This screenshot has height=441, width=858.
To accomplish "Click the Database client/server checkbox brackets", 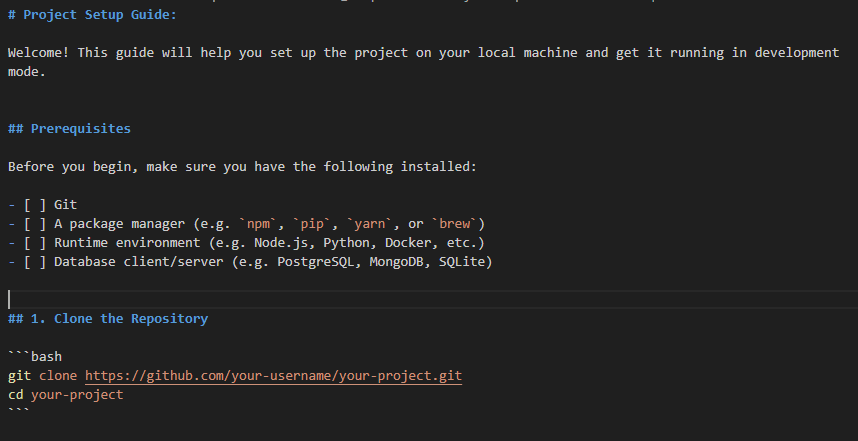I will click(x=35, y=262).
